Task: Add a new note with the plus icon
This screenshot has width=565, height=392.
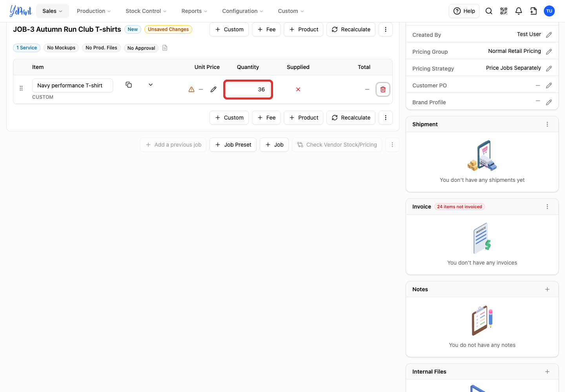Action: (x=547, y=289)
